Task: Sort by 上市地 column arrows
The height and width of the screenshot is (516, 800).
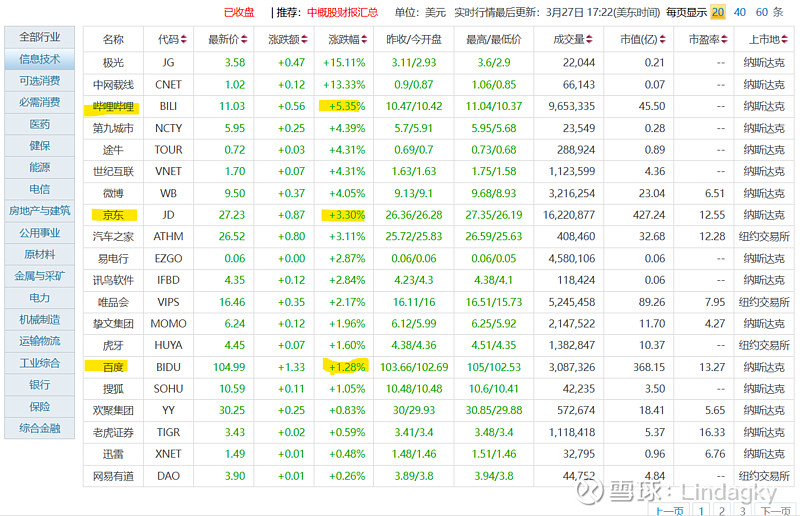Action: [784, 39]
